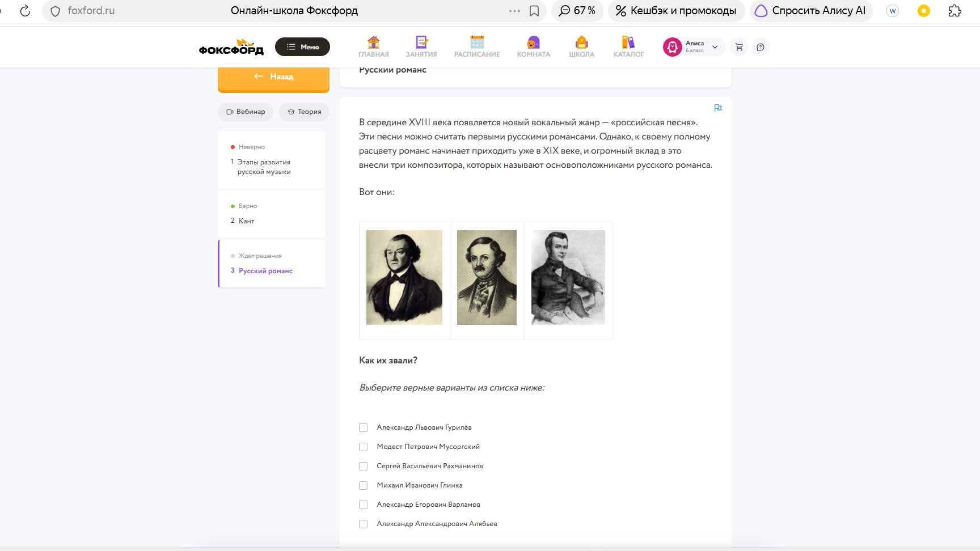Open the Школа section
The width and height of the screenshot is (980, 551).
pyautogui.click(x=582, y=47)
